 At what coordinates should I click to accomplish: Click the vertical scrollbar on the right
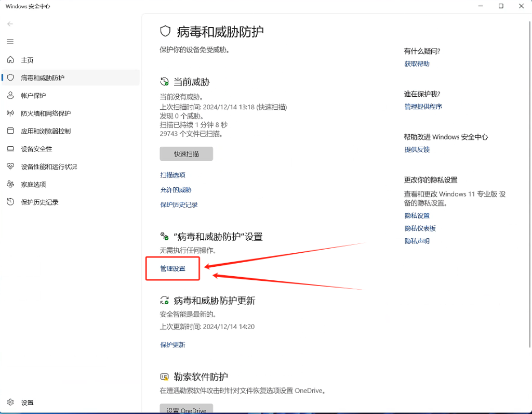point(529,184)
